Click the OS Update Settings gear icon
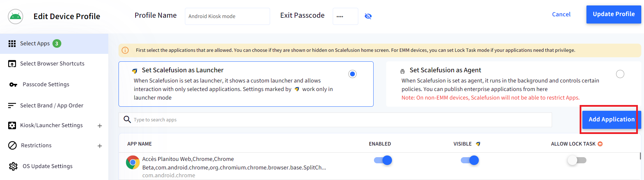This screenshot has width=644, height=180. (13, 166)
